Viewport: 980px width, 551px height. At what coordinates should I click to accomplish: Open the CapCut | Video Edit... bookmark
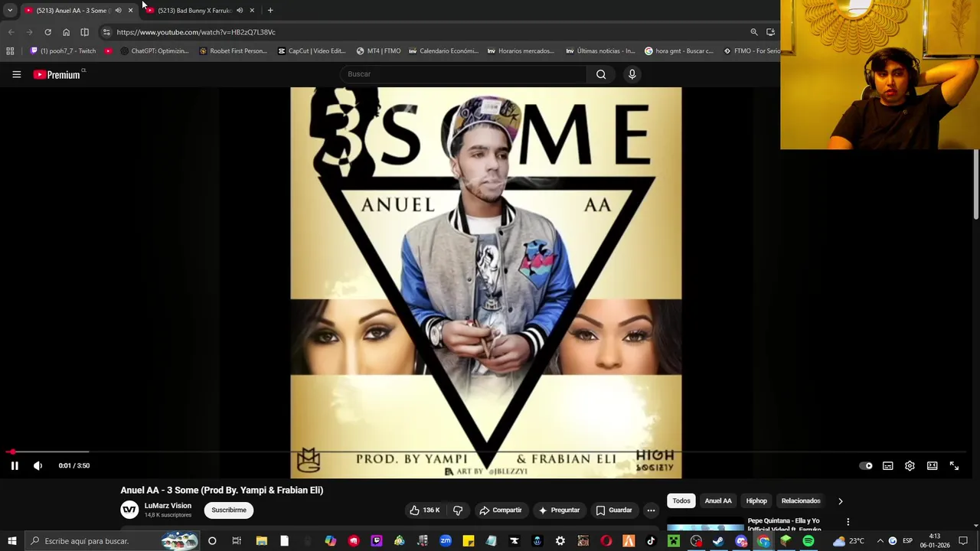coord(312,51)
